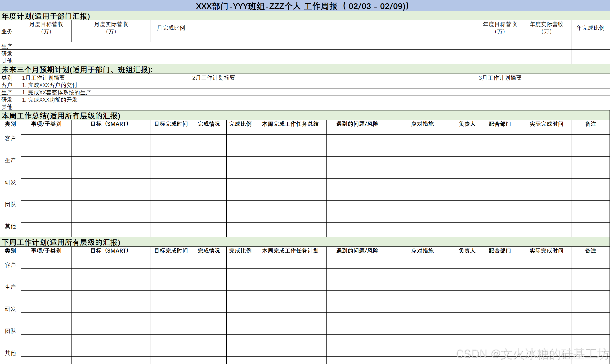Click the 本周工作总结 section header
The width and height of the screenshot is (610, 364).
click(x=61, y=115)
